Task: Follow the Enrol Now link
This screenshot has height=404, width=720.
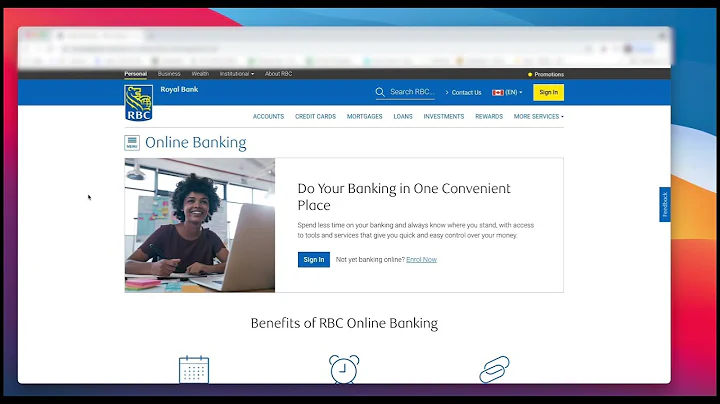Action: coord(422,259)
